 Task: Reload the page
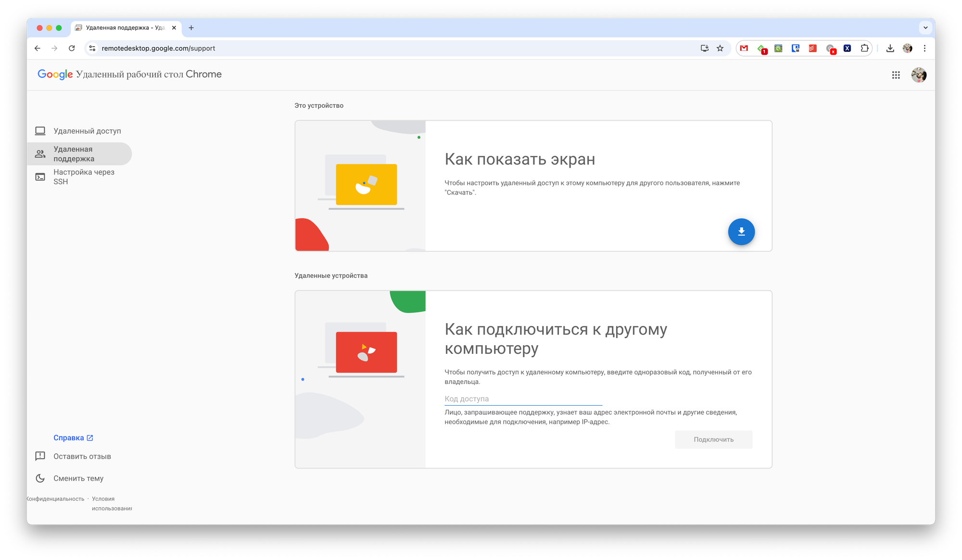(72, 48)
